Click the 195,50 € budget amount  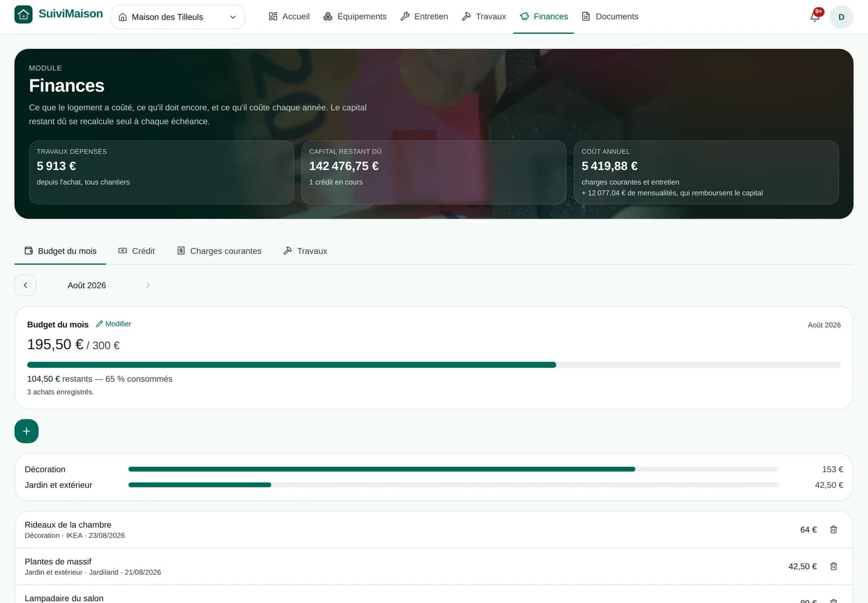(55, 345)
